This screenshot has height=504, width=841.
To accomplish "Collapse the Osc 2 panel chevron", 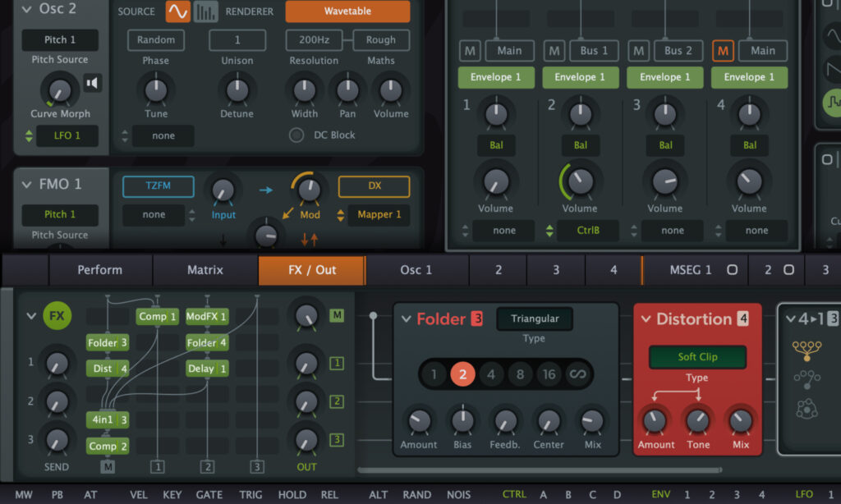I will (25, 10).
